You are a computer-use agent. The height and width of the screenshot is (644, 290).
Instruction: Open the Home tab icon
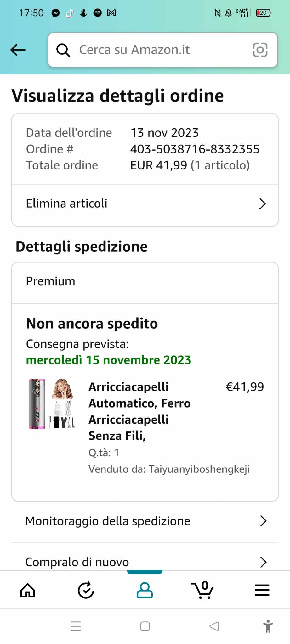click(x=28, y=590)
